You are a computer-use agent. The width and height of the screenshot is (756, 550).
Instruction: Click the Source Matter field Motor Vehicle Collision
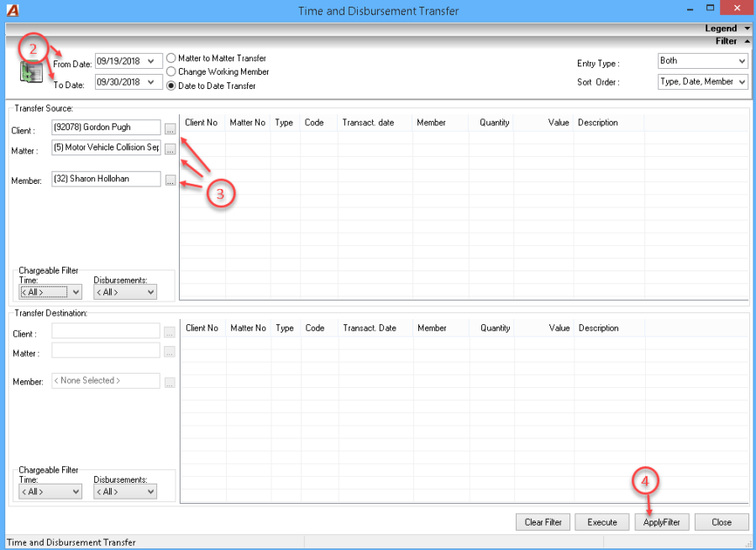[106, 148]
